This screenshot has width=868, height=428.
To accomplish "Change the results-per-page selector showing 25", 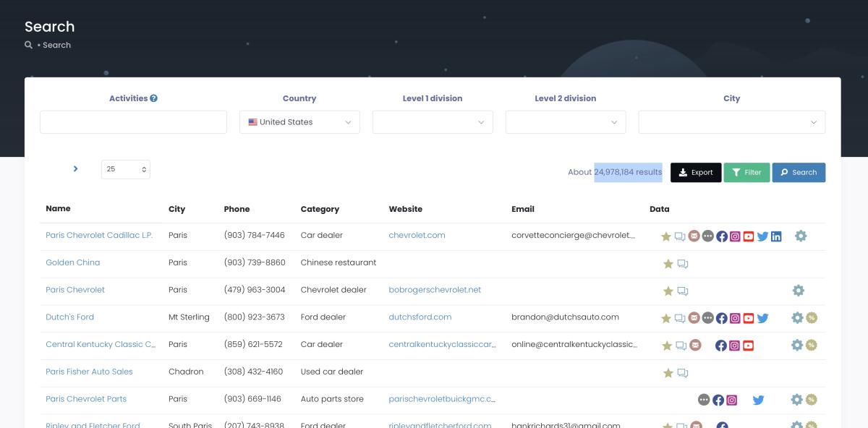I will coord(126,169).
